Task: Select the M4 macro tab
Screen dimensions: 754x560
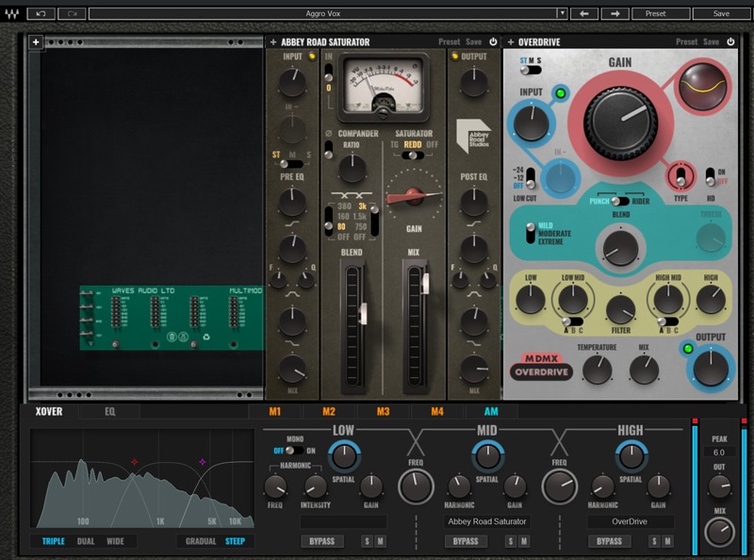Action: click(x=437, y=411)
